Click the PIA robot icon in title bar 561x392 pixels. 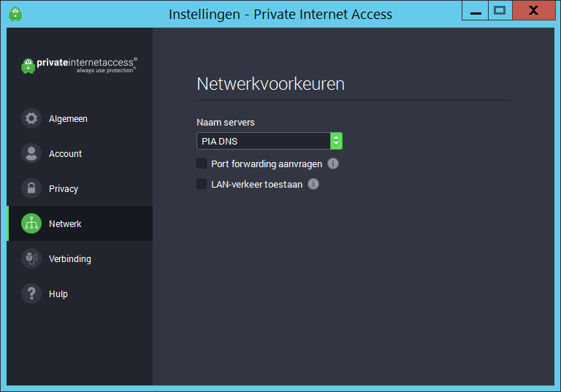tap(15, 14)
